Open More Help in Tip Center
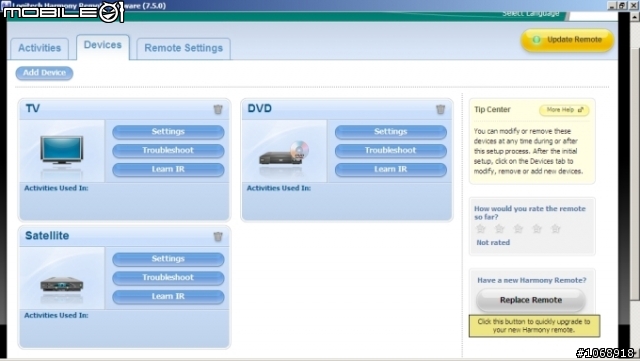Image resolution: width=640 pixels, height=361 pixels. click(x=564, y=110)
